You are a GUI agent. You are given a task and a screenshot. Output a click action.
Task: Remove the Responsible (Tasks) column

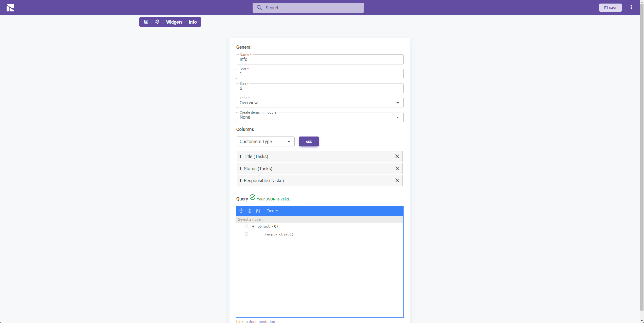coord(397,180)
